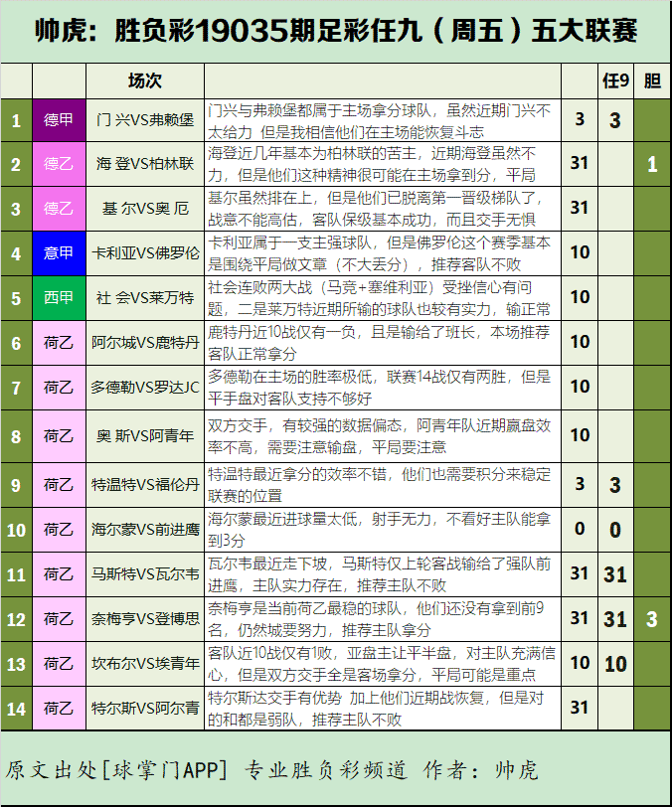This screenshot has width=672, height=807.
Task: Click footer text 作者：帅虎
Action: tap(481, 770)
